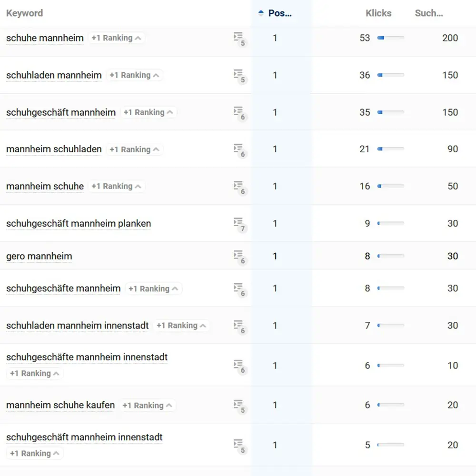
Task: Open the keyword link "schuhgeschäft mannheim innenstadt"
Action: [x=84, y=437]
